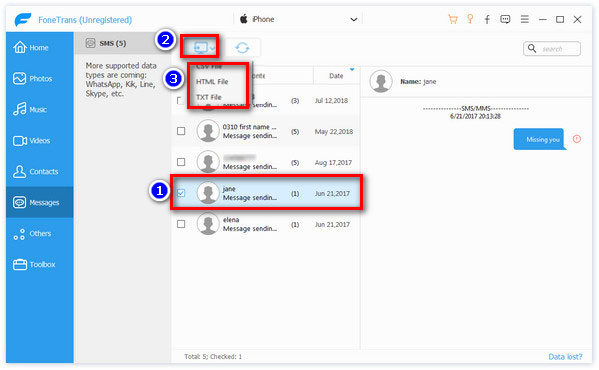This screenshot has width=599, height=370.
Task: Check the elena conversation checkbox
Action: [181, 224]
